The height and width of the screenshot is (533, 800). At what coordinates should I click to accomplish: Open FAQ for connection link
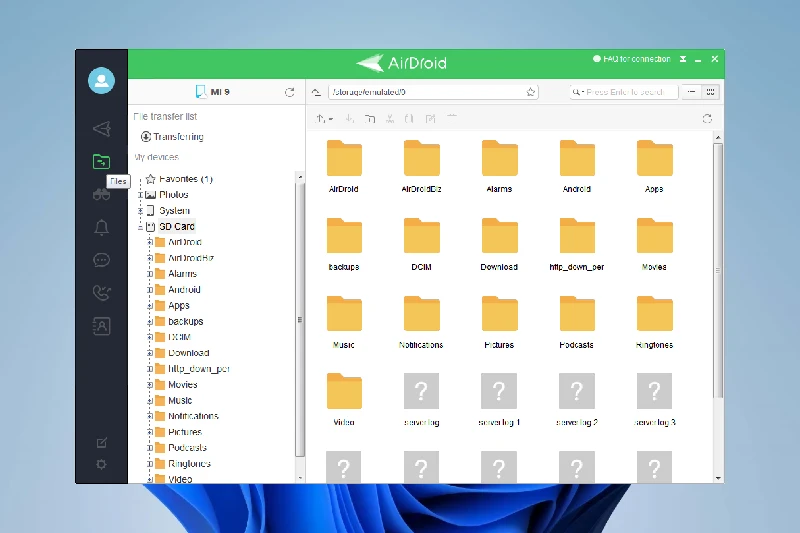click(x=636, y=59)
